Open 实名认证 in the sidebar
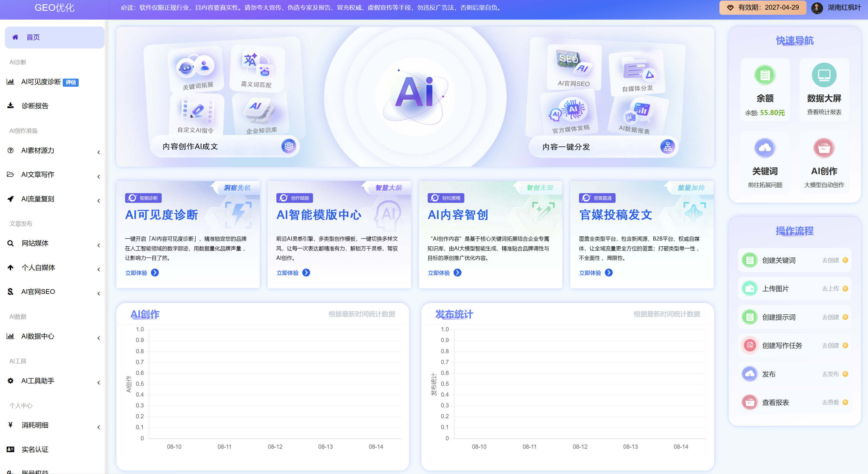Image resolution: width=868 pixels, height=474 pixels. point(55,449)
